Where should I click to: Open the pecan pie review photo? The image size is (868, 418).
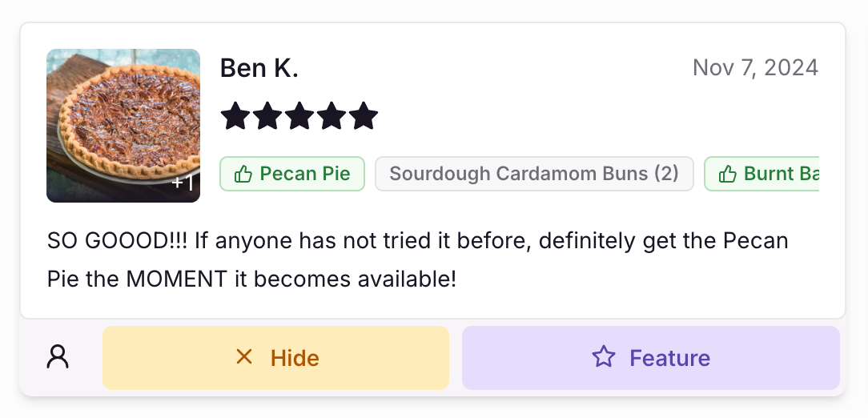point(123,126)
